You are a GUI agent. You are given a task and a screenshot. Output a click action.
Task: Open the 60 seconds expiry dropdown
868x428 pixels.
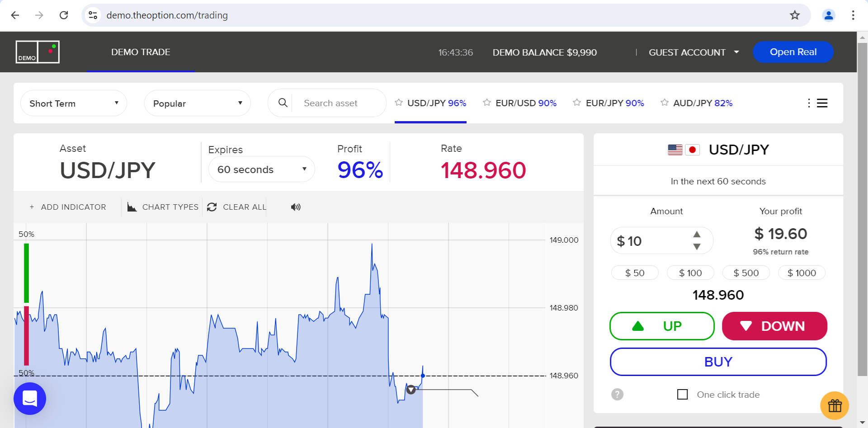[261, 169]
